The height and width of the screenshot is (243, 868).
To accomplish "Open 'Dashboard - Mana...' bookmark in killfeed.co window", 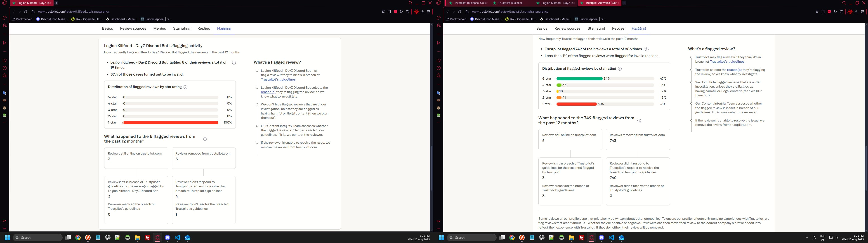I will click(121, 19).
